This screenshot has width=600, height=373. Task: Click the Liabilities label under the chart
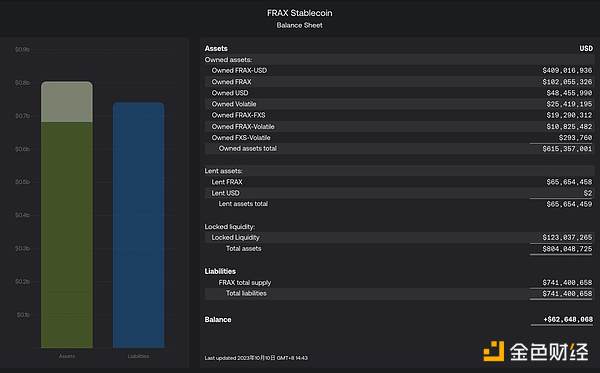(139, 356)
